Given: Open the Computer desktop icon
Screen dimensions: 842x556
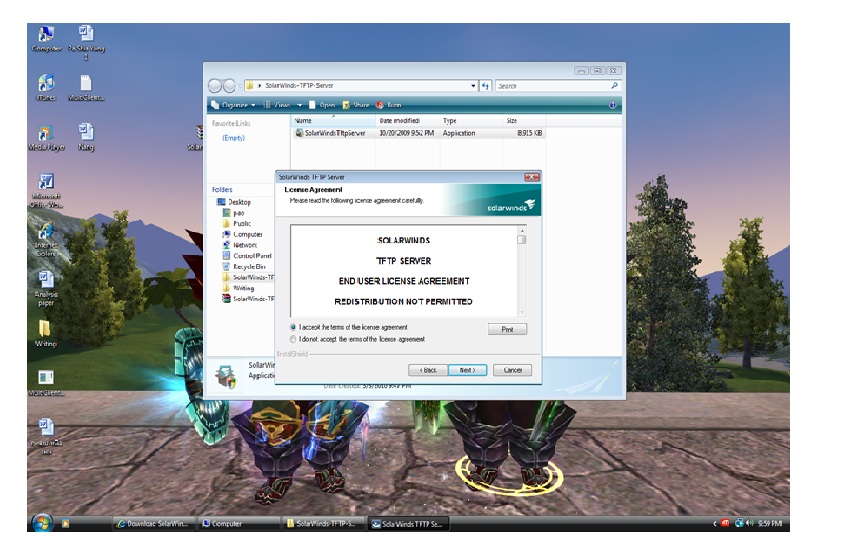Looking at the screenshot, I should 46,39.
